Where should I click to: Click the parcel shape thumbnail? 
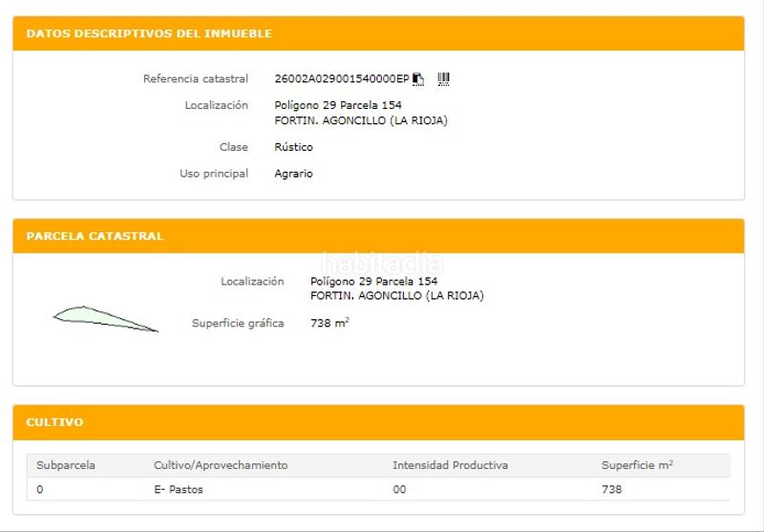105,318
